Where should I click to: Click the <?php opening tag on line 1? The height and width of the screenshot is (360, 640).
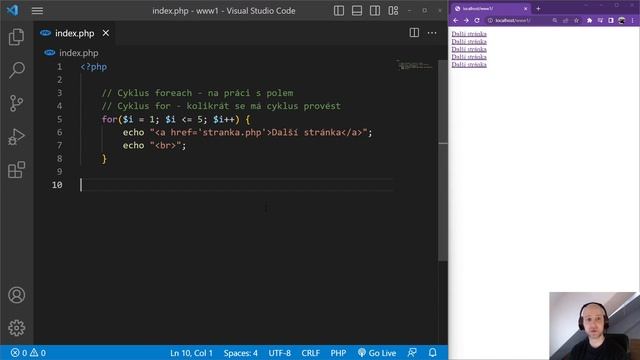(93, 67)
